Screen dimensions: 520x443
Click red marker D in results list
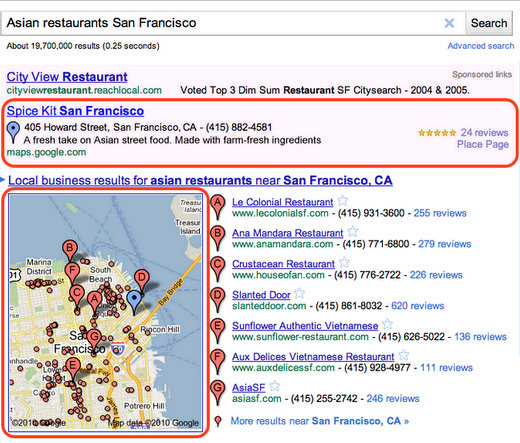point(218,300)
